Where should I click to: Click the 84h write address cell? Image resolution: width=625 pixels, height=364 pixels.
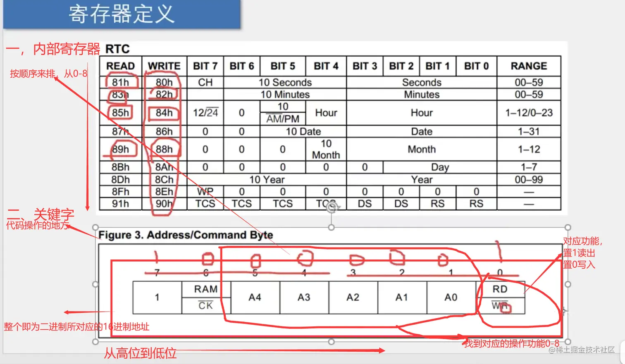click(x=164, y=113)
